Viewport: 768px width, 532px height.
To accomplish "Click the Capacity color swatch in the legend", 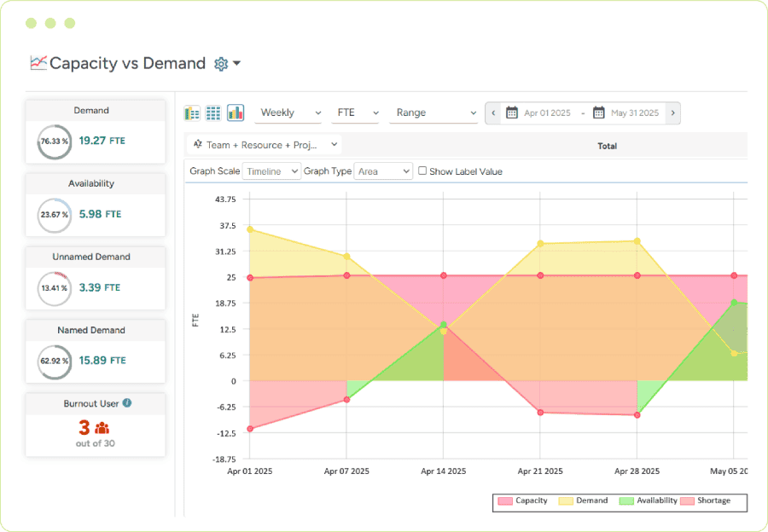I will coord(503,500).
